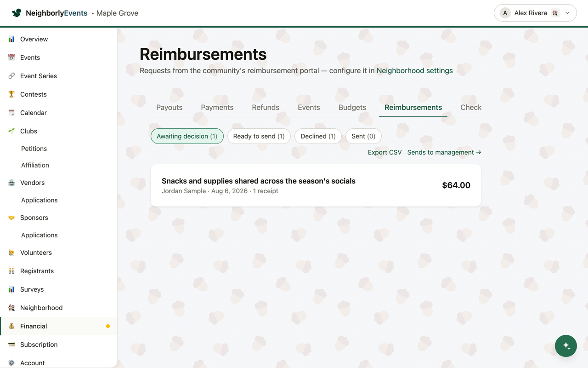Click the Overview chart icon in sidebar
The image size is (588, 368).
(11, 39)
